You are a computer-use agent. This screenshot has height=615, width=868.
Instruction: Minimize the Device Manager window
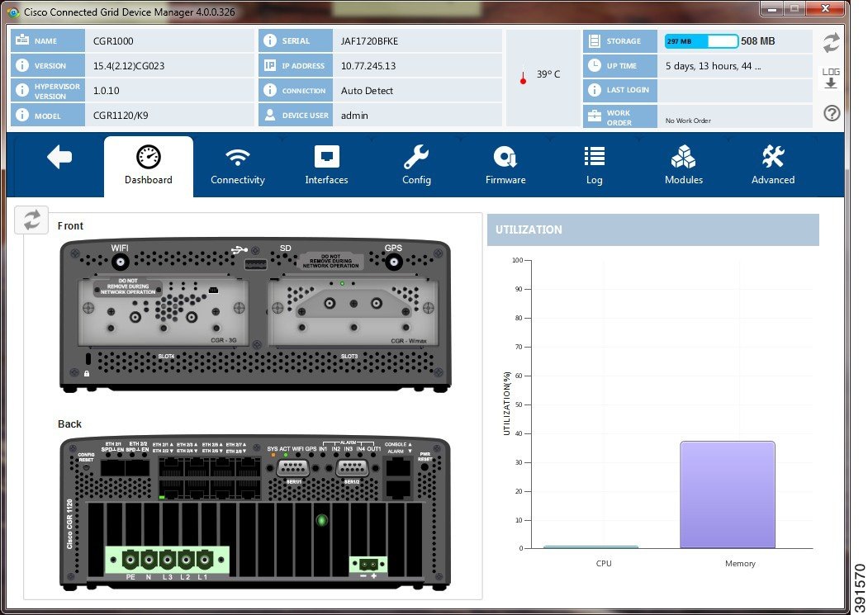pyautogui.click(x=771, y=8)
